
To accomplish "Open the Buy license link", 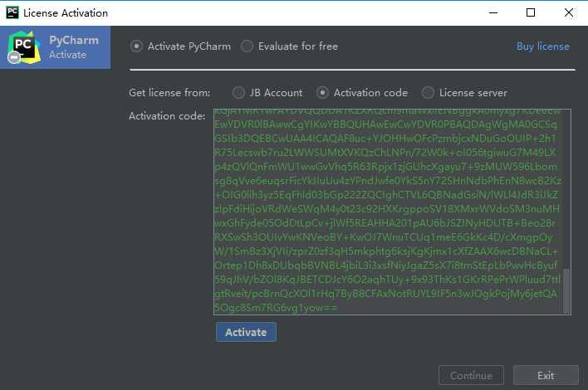I will pyautogui.click(x=542, y=46).
